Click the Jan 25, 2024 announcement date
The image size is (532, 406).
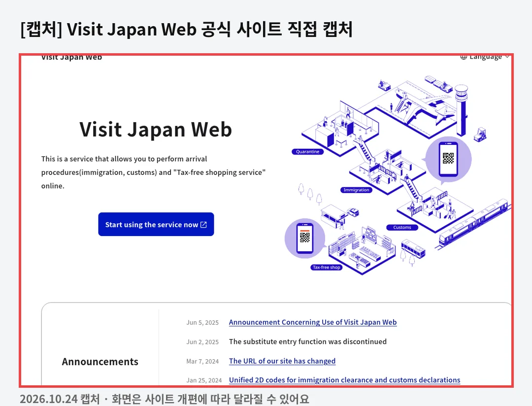[x=204, y=380]
